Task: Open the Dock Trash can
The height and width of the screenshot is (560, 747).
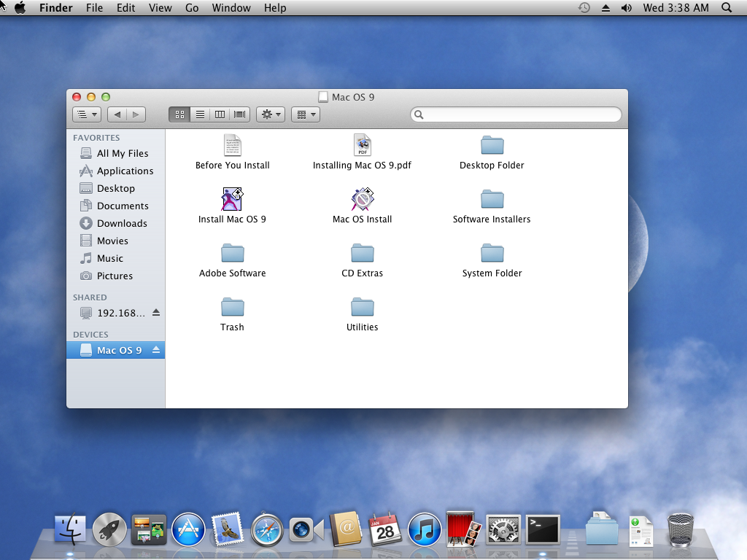Action: coord(681,529)
